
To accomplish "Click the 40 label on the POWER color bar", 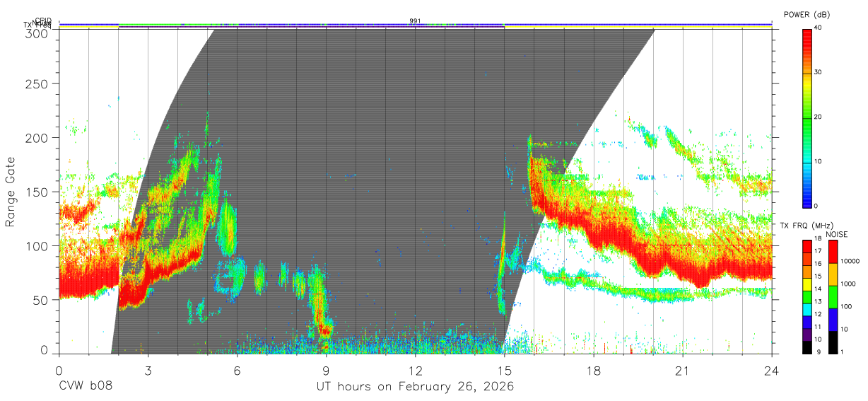I will point(818,28).
